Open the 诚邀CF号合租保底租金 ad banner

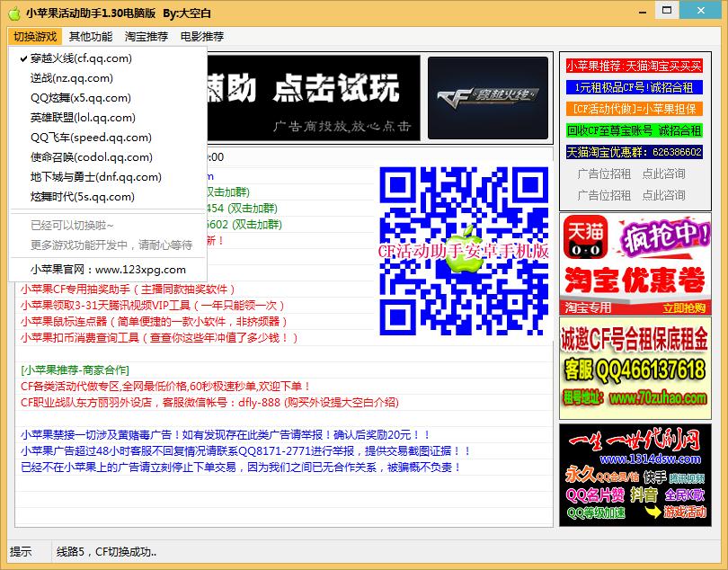[x=635, y=368]
